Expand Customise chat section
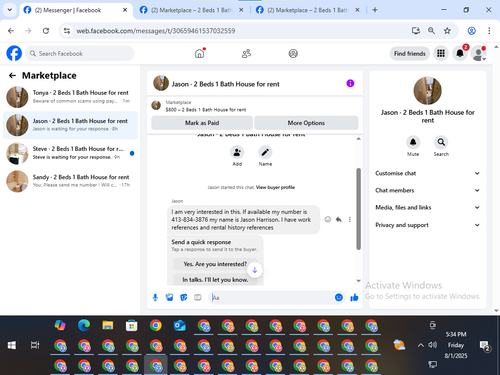This screenshot has height=375, width=500. [427, 173]
